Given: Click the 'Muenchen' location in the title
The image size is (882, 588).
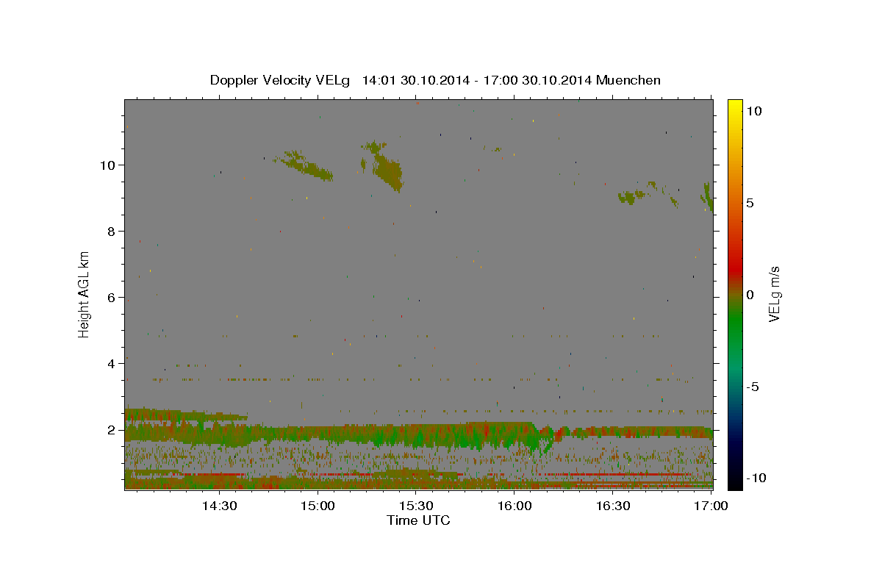Looking at the screenshot, I should point(628,80).
